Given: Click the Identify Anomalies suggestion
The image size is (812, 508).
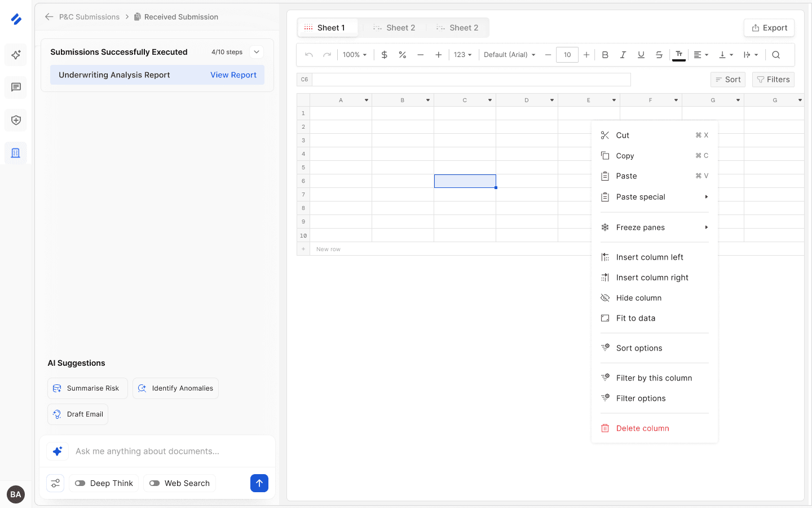Looking at the screenshot, I should point(175,388).
